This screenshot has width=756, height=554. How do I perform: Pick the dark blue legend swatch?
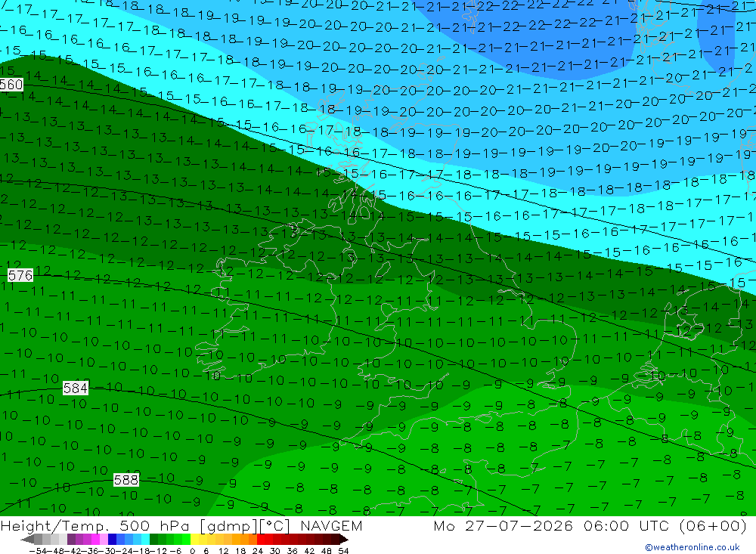(113, 540)
